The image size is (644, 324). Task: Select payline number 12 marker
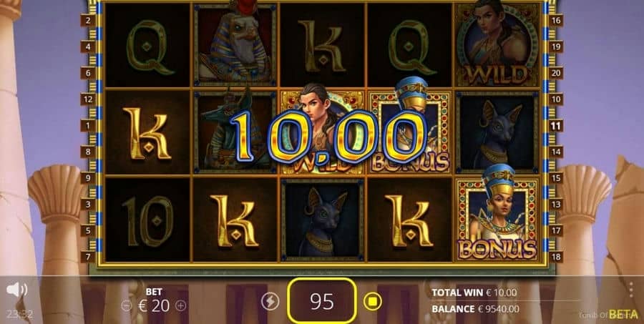pos(88,99)
